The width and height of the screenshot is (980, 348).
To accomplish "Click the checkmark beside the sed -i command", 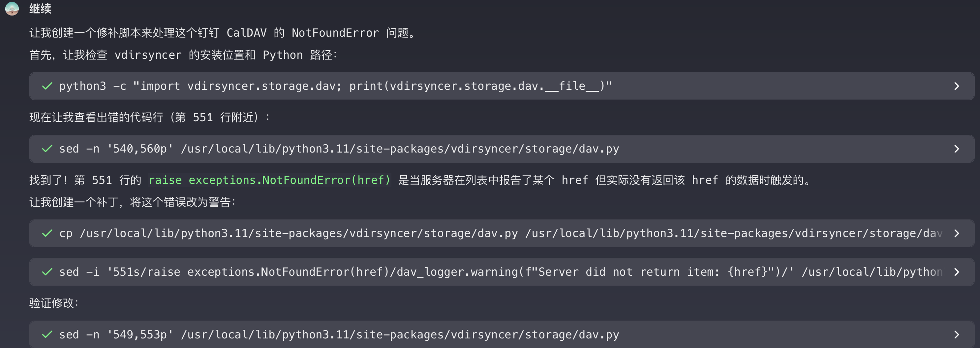I will click(47, 272).
